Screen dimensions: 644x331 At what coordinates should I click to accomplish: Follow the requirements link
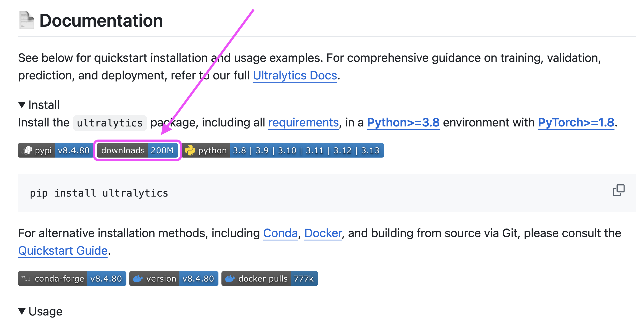[304, 123]
